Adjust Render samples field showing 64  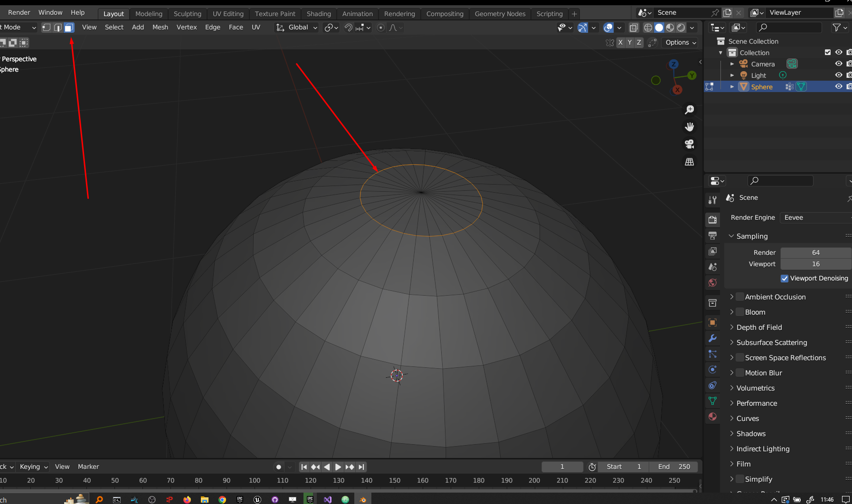(816, 252)
